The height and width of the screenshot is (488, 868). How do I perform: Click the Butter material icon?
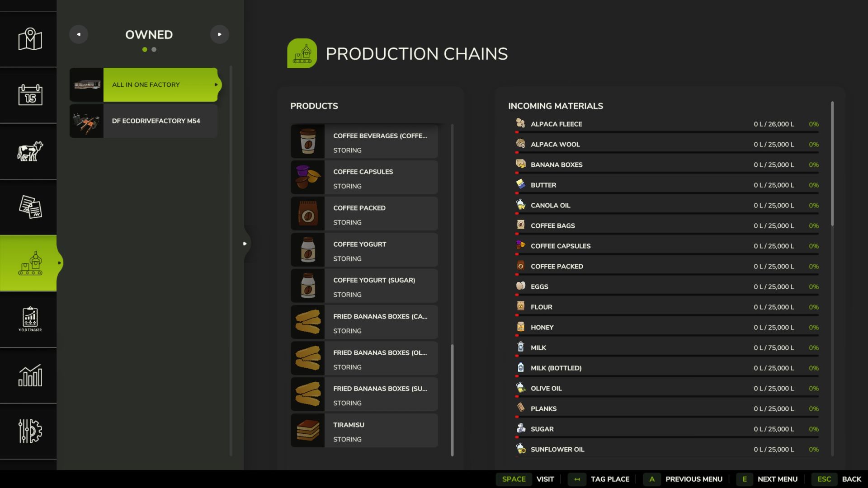[521, 184]
